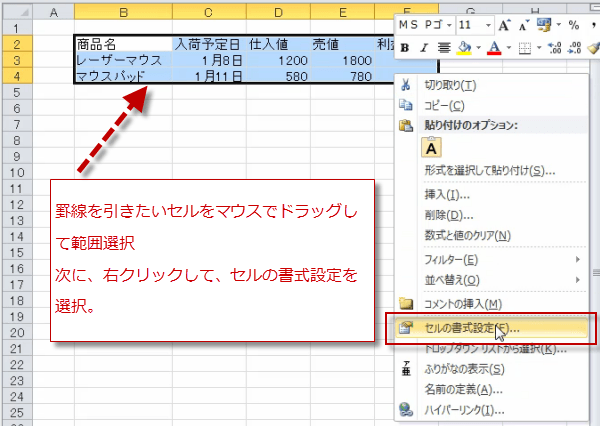Select row 1 header

17,28
